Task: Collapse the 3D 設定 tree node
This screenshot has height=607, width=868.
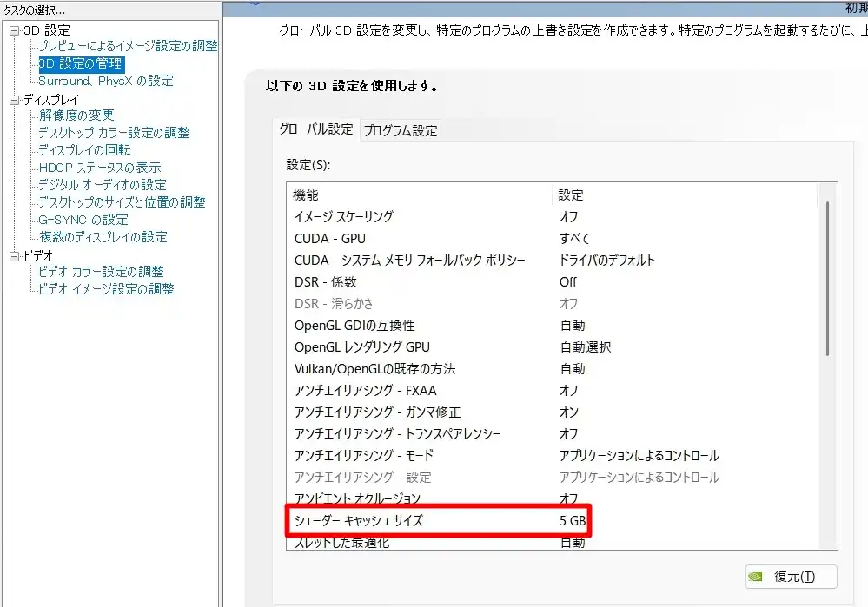Action: pyautogui.click(x=14, y=30)
